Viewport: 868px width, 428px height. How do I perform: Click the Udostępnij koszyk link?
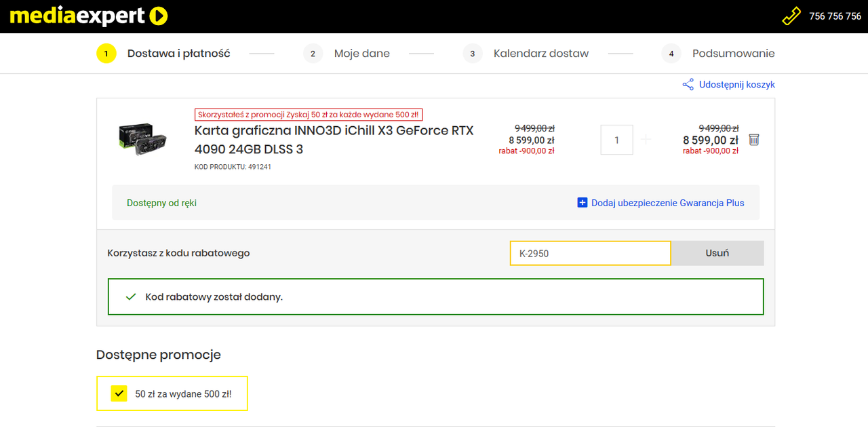tap(737, 85)
